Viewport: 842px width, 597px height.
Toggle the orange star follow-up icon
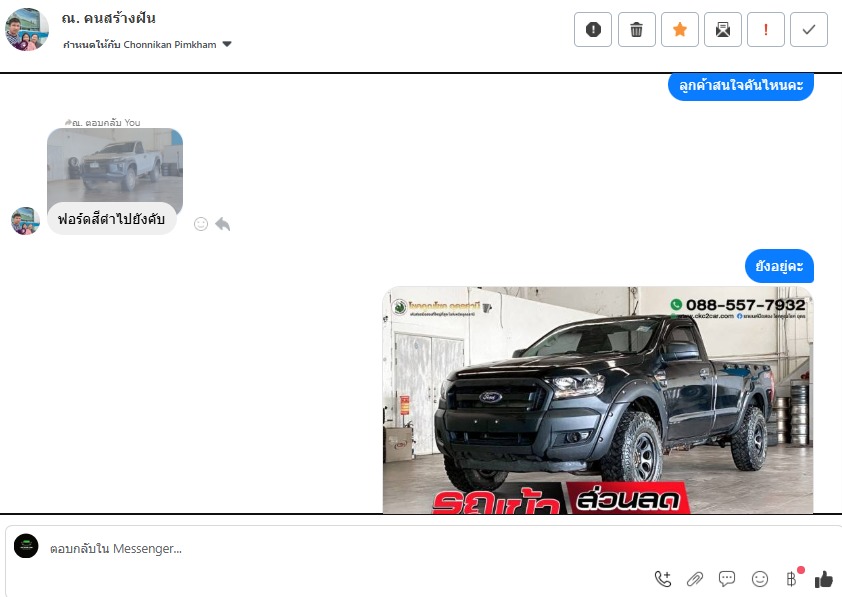pyautogui.click(x=680, y=30)
